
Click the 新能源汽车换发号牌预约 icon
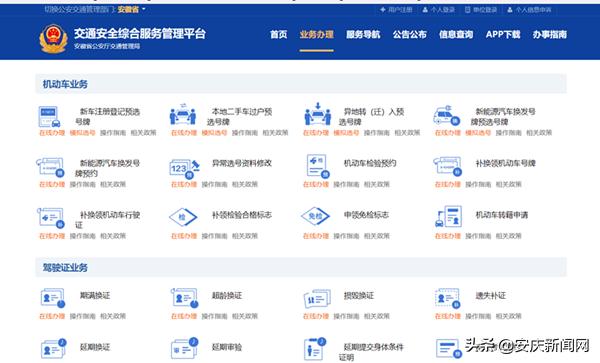[x=50, y=167]
